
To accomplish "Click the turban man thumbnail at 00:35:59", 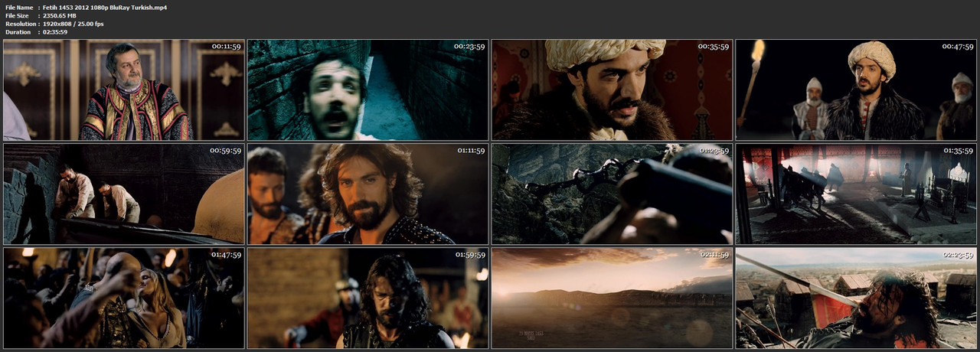I will (x=612, y=90).
